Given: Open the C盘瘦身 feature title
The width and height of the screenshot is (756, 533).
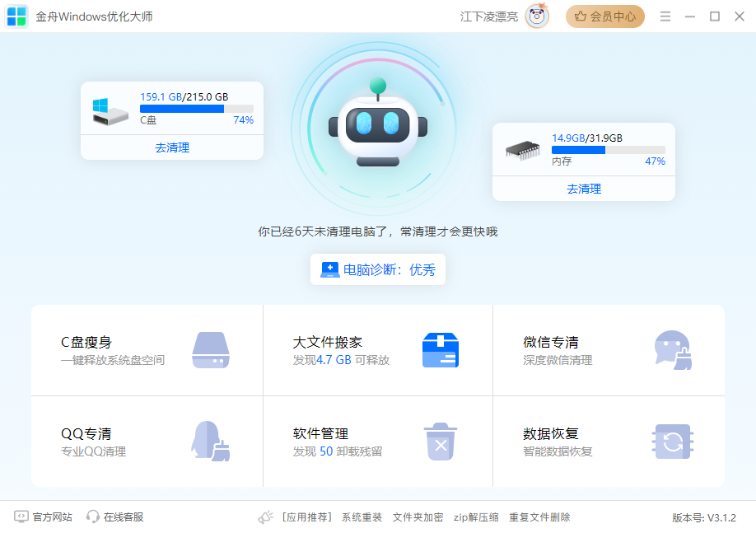Looking at the screenshot, I should click(x=86, y=342).
